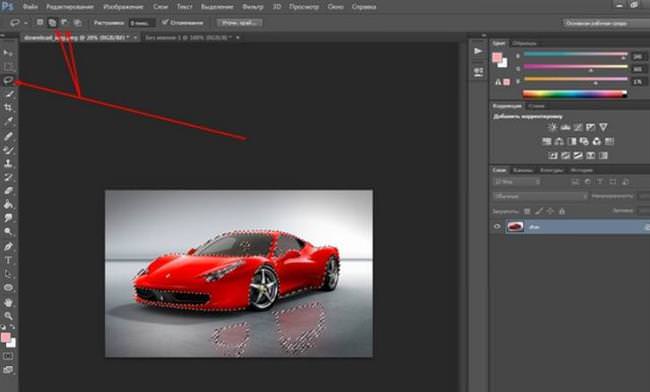Select the Lasso tool in the toolbox
This screenshot has height=392, width=650.
tap(8, 80)
